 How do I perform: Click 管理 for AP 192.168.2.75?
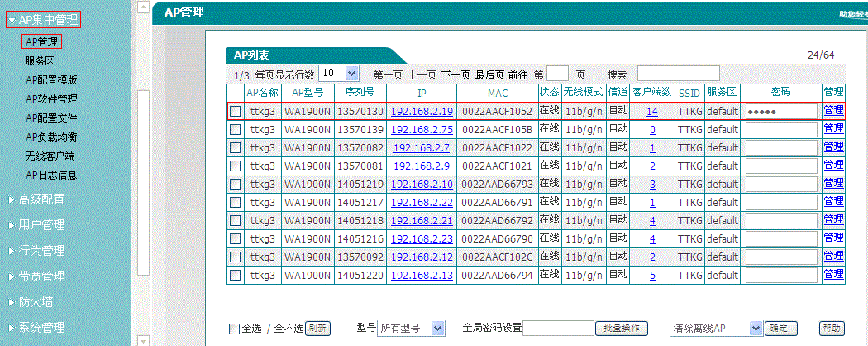click(833, 128)
